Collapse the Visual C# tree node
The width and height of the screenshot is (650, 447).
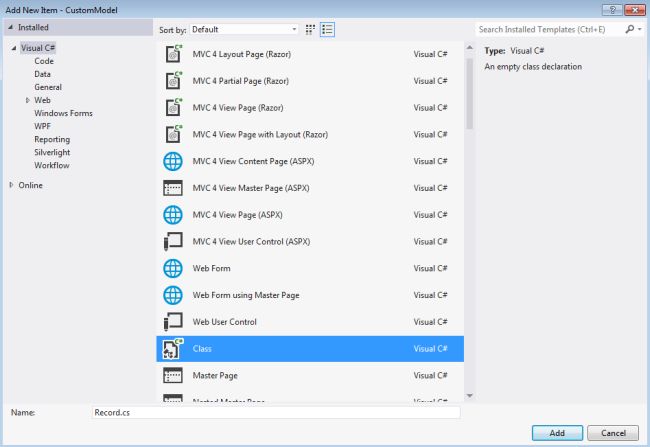pos(14,48)
